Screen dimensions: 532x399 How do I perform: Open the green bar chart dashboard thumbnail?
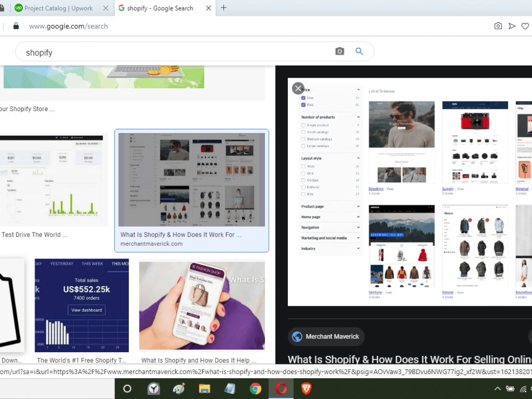53,181
